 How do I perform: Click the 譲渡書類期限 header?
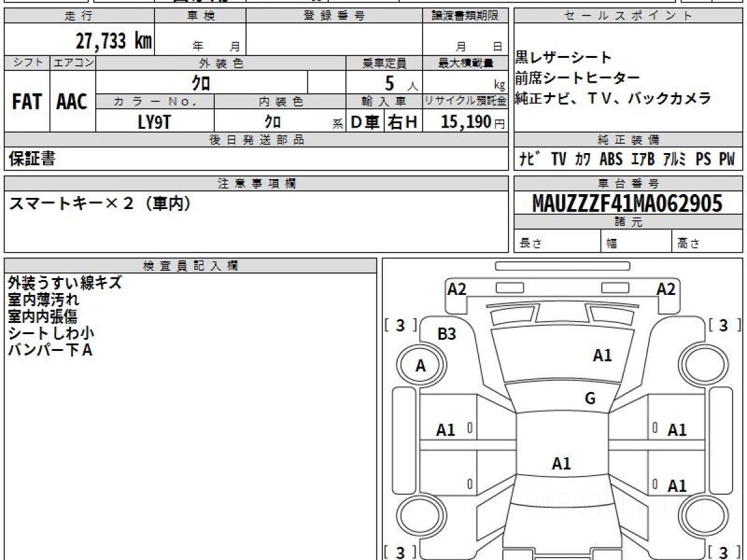(466, 17)
